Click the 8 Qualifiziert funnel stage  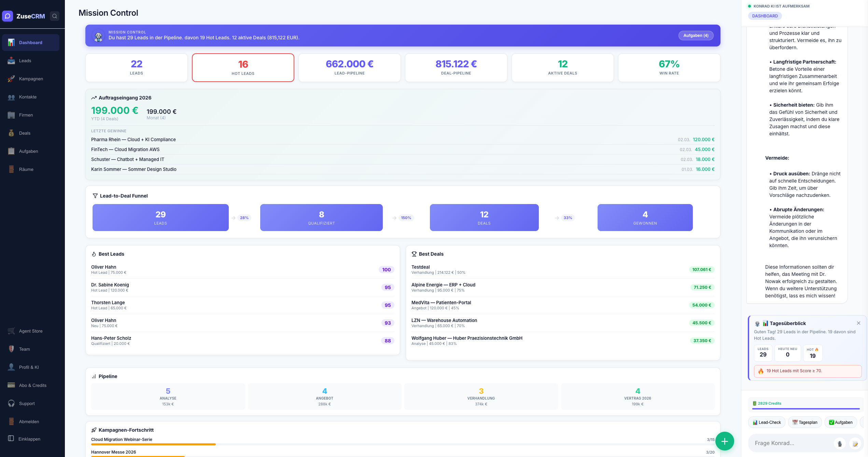(321, 217)
